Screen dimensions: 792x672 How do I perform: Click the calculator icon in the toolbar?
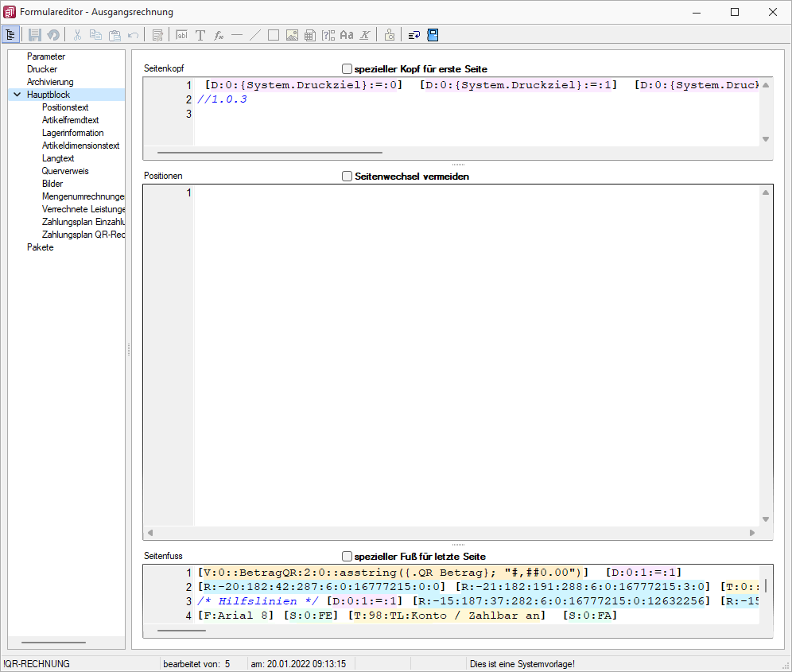310,35
